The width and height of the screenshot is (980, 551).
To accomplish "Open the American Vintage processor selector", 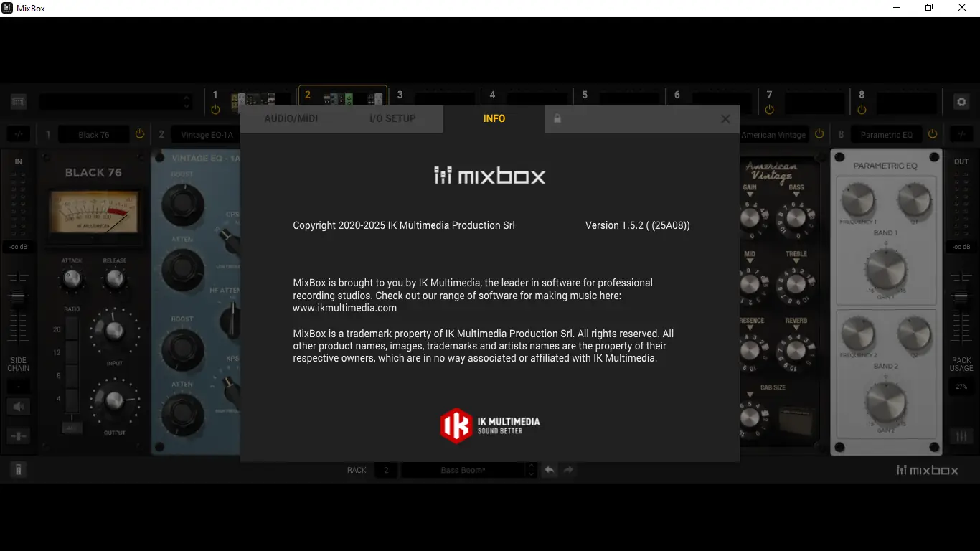I will coord(773,134).
